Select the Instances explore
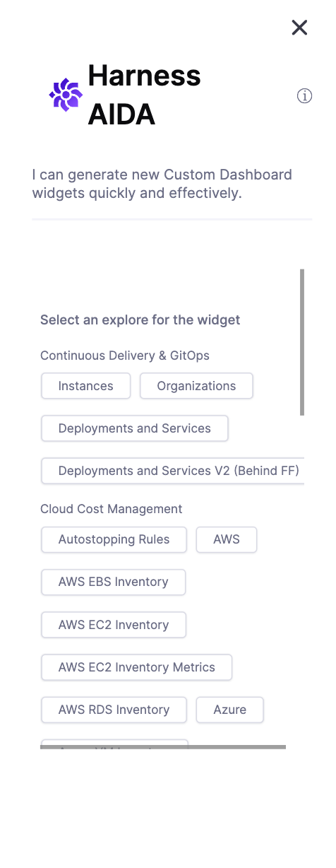336x868 pixels. [86, 386]
